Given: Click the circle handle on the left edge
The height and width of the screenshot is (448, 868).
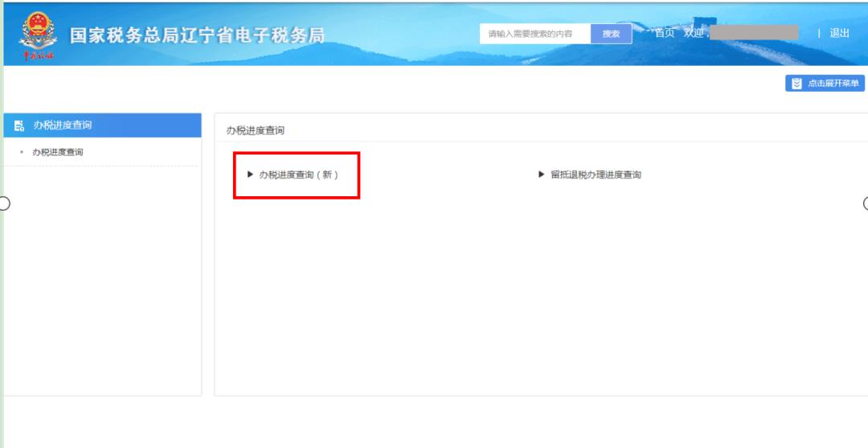Looking at the screenshot, I should (4, 203).
